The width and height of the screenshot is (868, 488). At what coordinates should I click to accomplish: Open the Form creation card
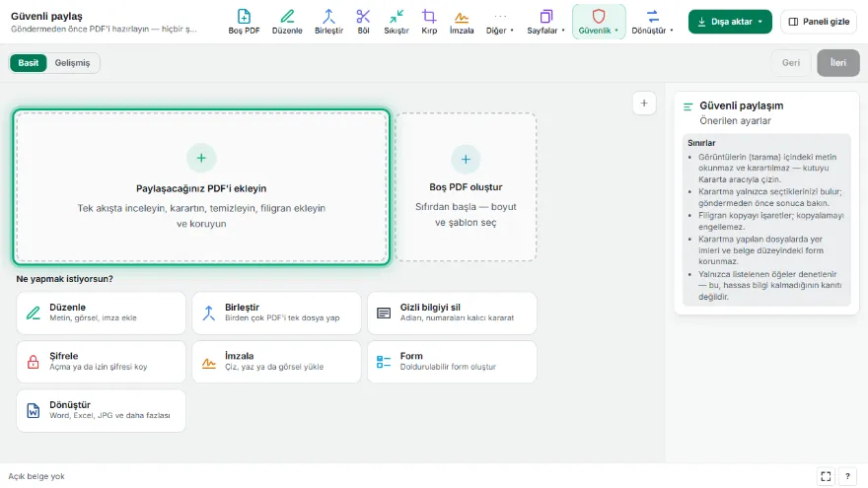(x=452, y=362)
